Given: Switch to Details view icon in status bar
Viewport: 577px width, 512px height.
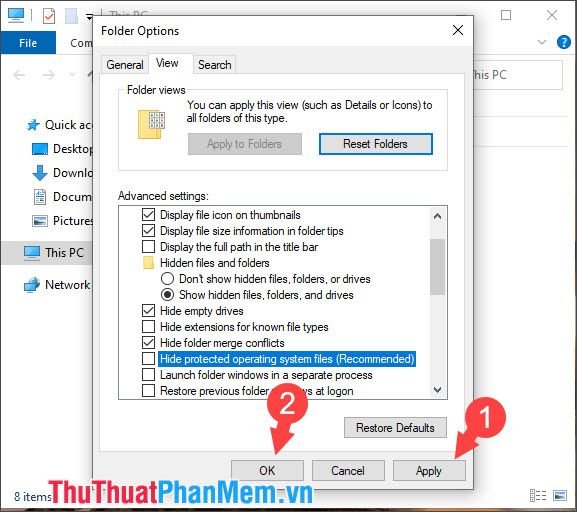Looking at the screenshot, I should (x=538, y=496).
